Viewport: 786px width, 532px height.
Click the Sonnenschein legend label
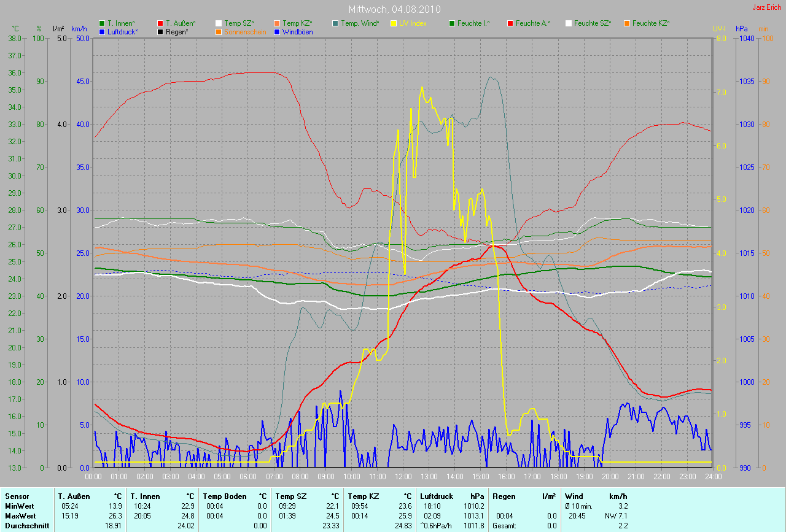coord(245,31)
